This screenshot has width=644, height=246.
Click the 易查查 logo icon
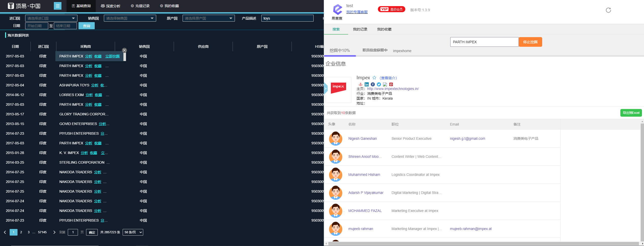pyautogui.click(x=337, y=10)
